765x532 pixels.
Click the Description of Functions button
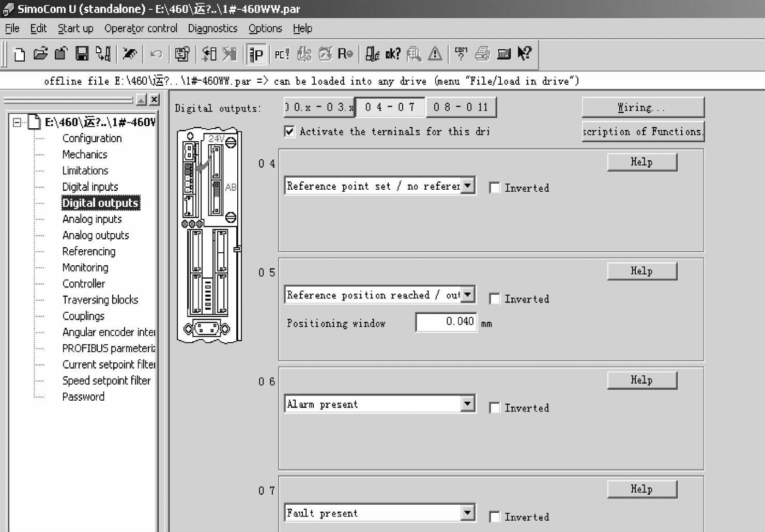click(x=643, y=131)
